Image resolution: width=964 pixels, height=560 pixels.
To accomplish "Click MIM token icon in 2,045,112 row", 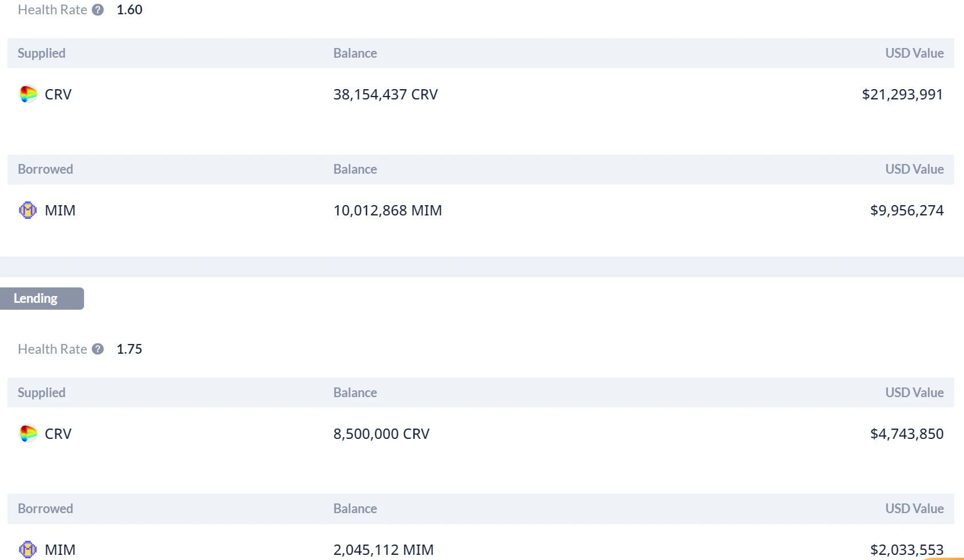I will click(28, 550).
